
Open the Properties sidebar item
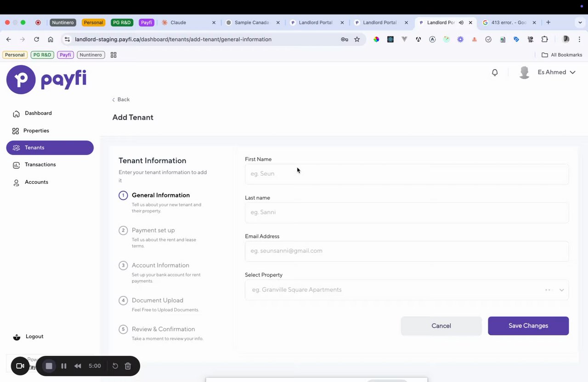(x=36, y=131)
